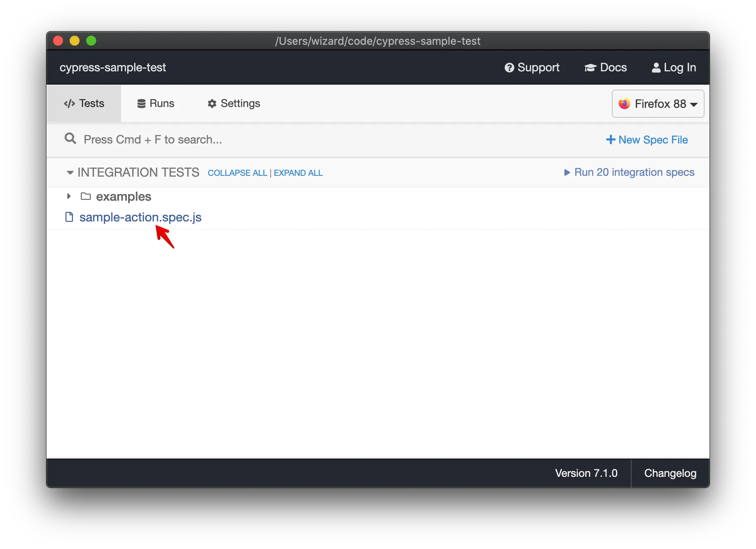The width and height of the screenshot is (756, 549).
Task: Click the EXPAND ALL link
Action: pos(298,172)
